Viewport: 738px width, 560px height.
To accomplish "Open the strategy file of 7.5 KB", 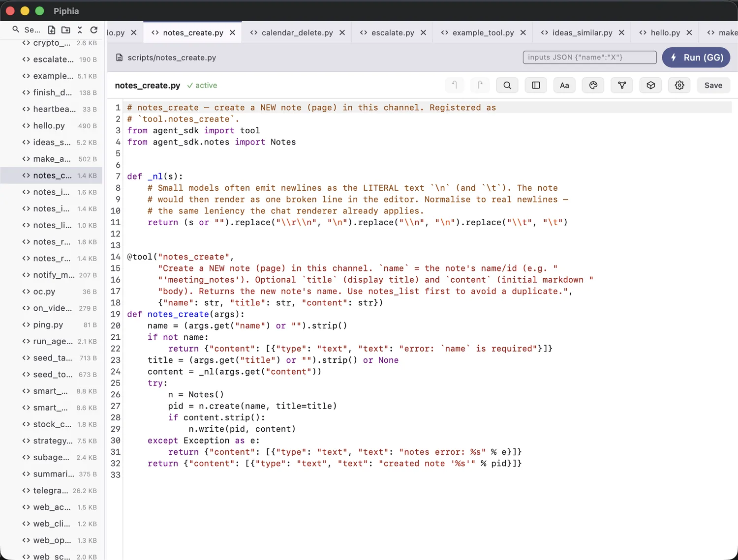I will pos(52,441).
